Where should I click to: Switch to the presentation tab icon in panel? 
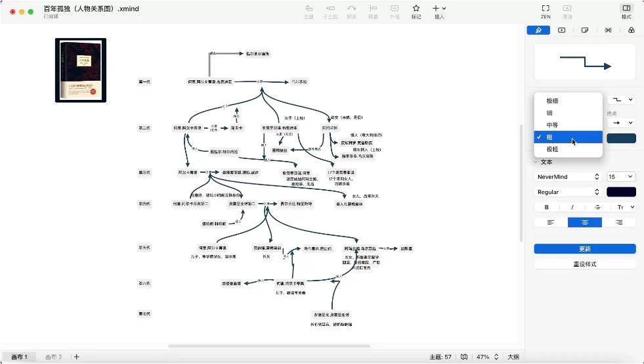coord(561,30)
